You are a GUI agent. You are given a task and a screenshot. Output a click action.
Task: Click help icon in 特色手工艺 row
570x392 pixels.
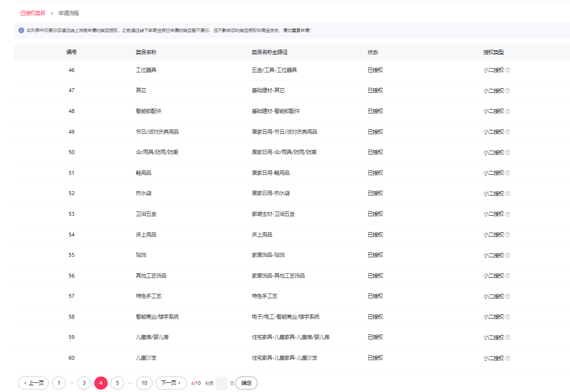[507, 296]
